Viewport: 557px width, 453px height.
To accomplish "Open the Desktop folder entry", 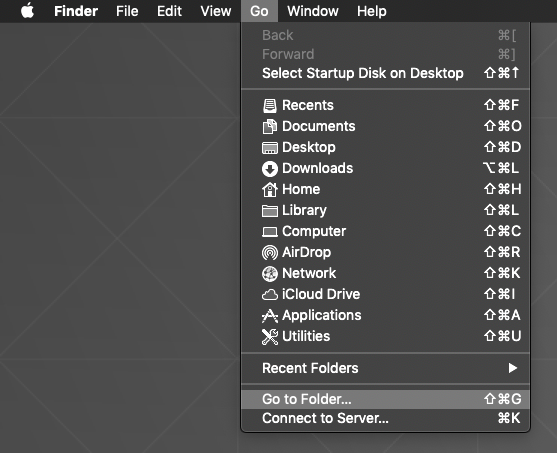I will [385, 147].
